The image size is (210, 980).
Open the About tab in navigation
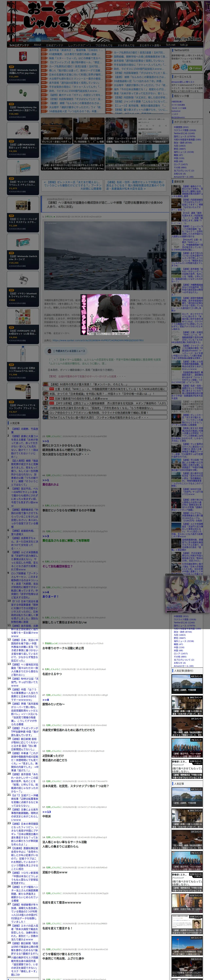pos(37,45)
